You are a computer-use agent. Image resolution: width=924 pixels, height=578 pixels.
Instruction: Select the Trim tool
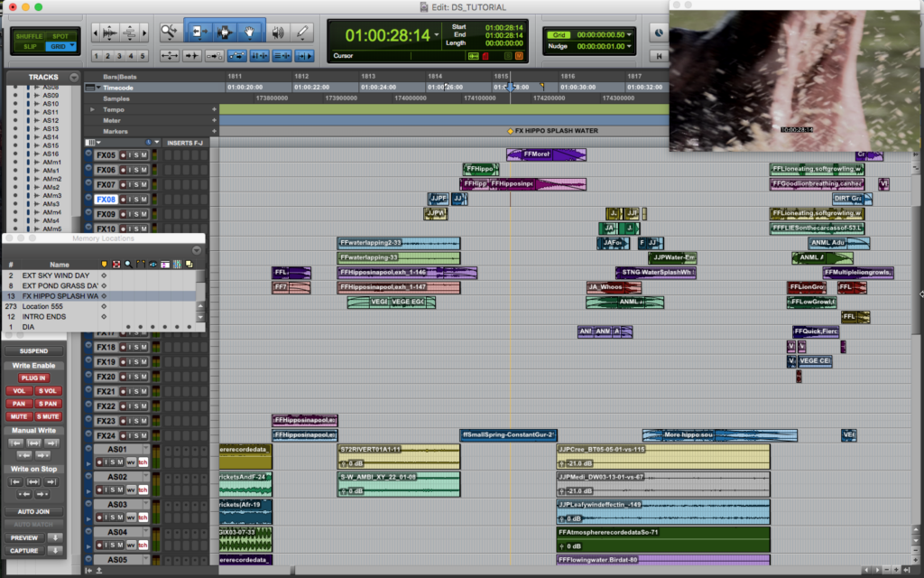click(x=198, y=32)
